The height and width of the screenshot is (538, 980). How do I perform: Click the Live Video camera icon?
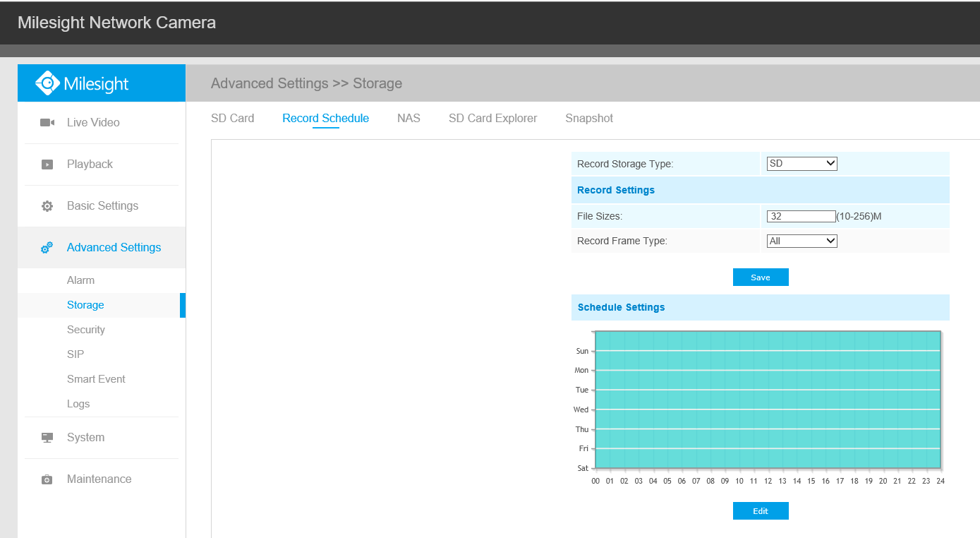tap(47, 123)
